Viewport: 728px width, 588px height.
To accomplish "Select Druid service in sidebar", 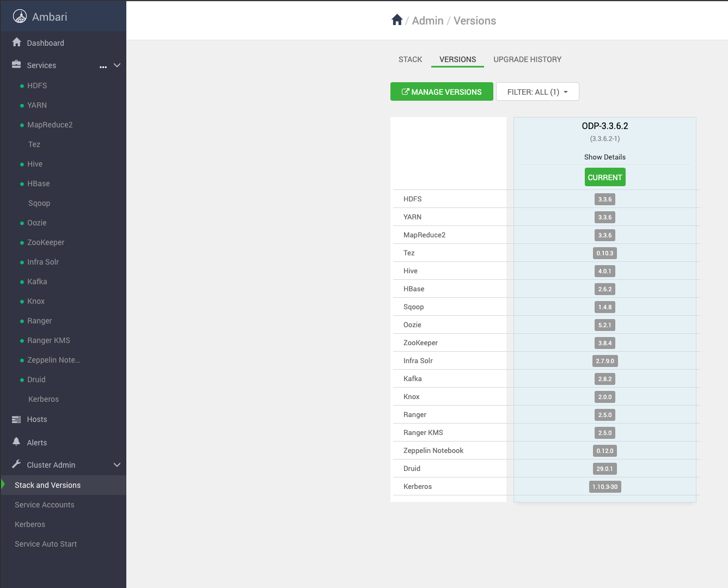I will point(36,379).
